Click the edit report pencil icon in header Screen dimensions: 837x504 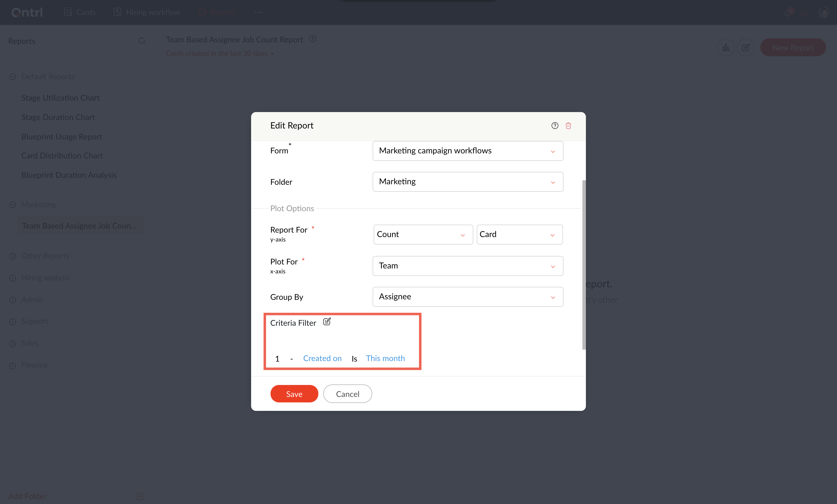pos(746,48)
